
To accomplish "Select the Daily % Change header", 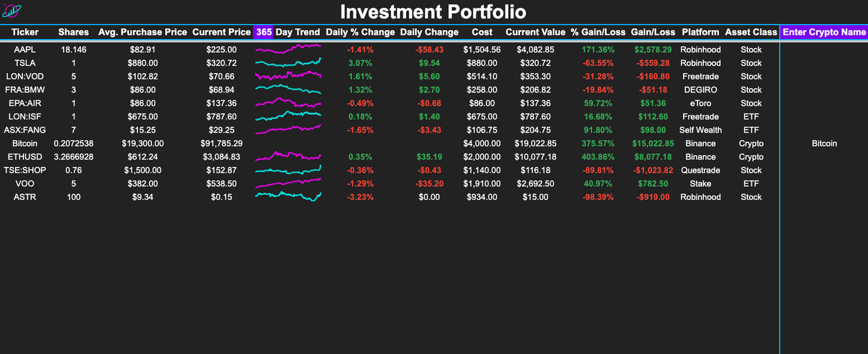I will (x=360, y=32).
